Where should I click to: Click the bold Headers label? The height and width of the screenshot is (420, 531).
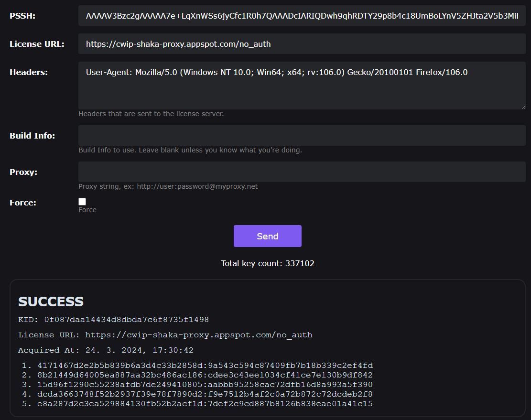29,72
